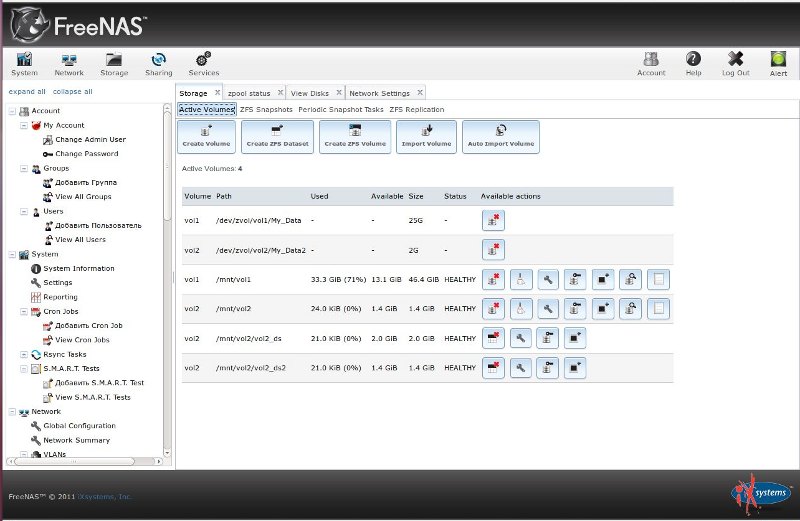Screen dimensions: 800x521
Task: Collapse the Cron Jobs tree node
Action: pos(24,312)
